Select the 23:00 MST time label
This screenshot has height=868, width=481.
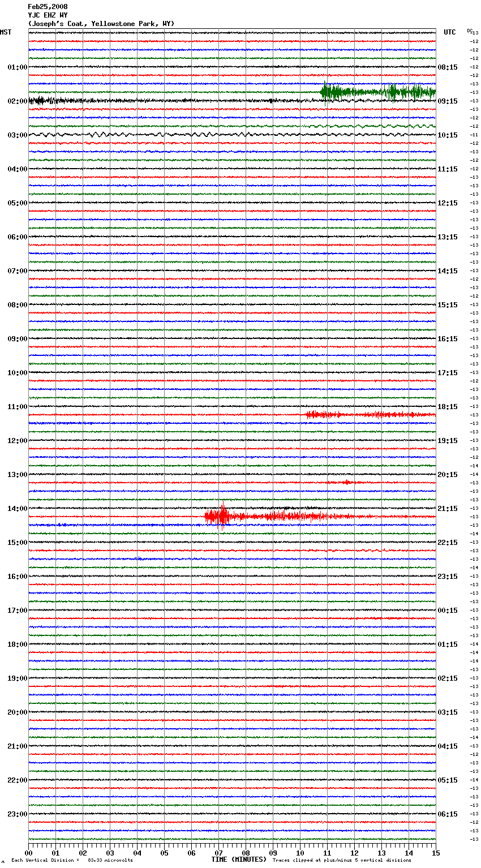[x=18, y=814]
